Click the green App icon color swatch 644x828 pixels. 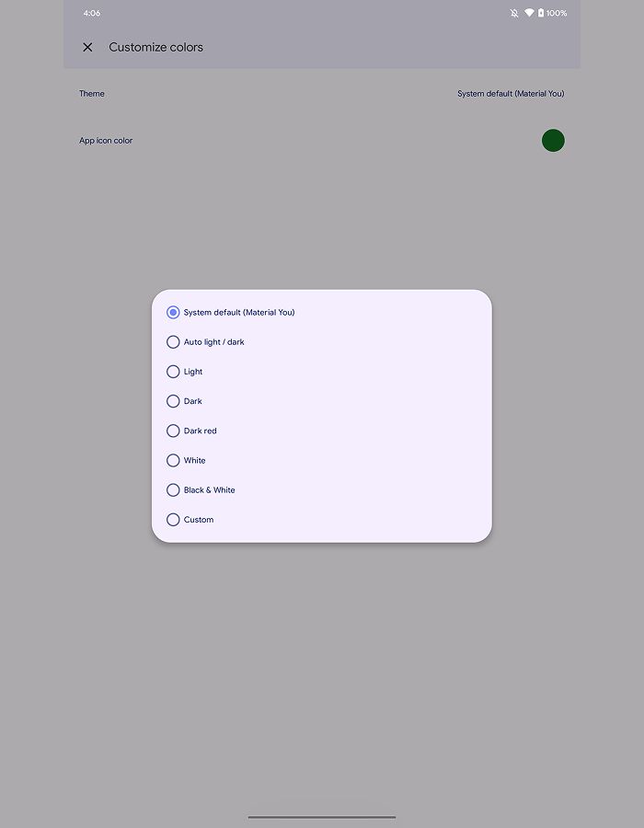pos(553,141)
